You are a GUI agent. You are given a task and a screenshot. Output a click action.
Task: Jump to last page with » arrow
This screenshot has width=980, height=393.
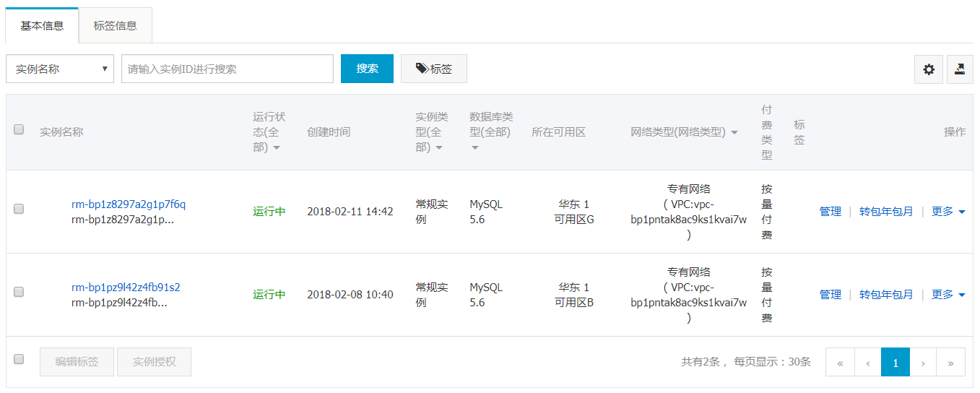coord(951,363)
